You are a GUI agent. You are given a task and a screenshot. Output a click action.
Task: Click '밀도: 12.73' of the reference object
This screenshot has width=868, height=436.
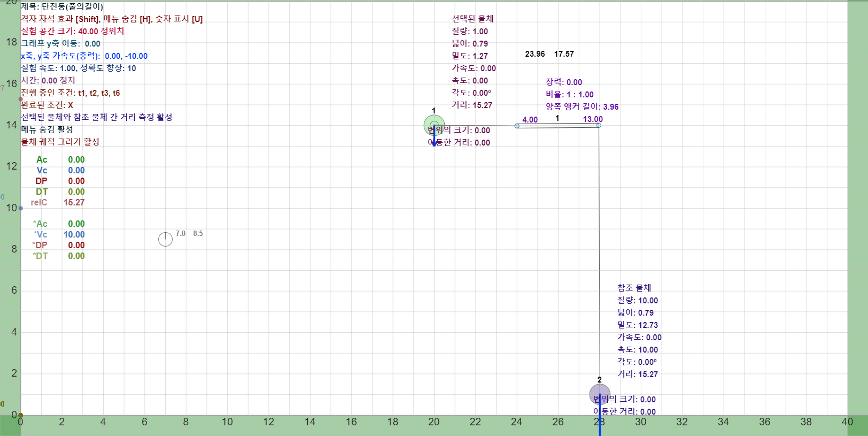coord(638,325)
